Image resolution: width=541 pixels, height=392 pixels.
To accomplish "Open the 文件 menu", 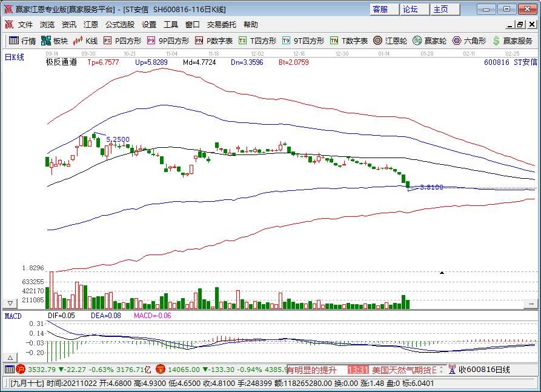I will point(25,24).
